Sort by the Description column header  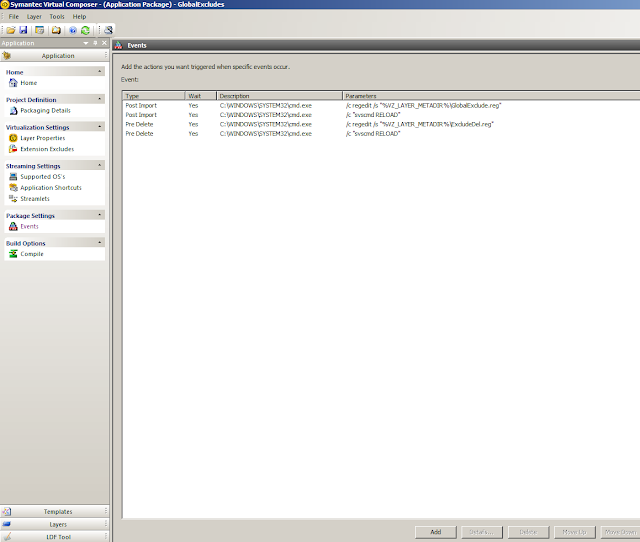[279, 96]
